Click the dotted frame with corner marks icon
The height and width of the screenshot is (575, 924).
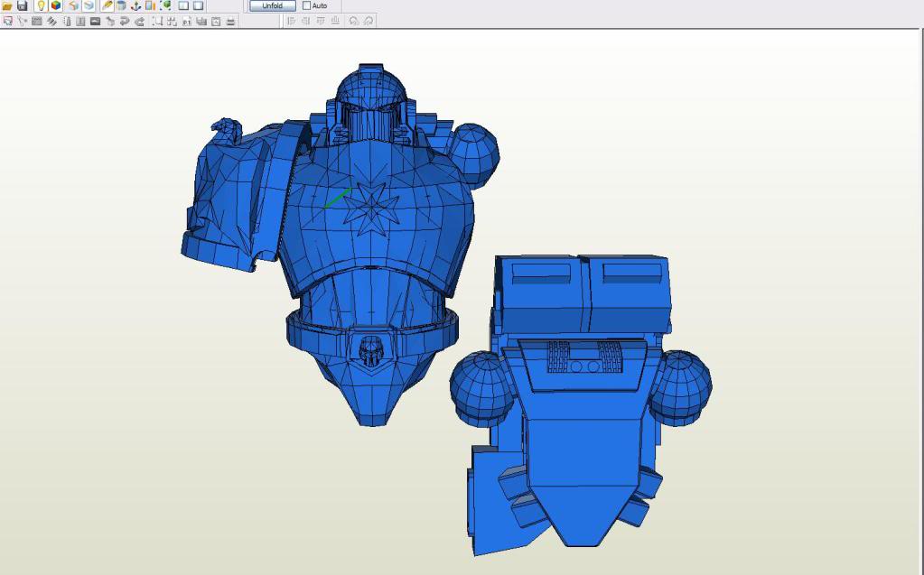[157, 21]
